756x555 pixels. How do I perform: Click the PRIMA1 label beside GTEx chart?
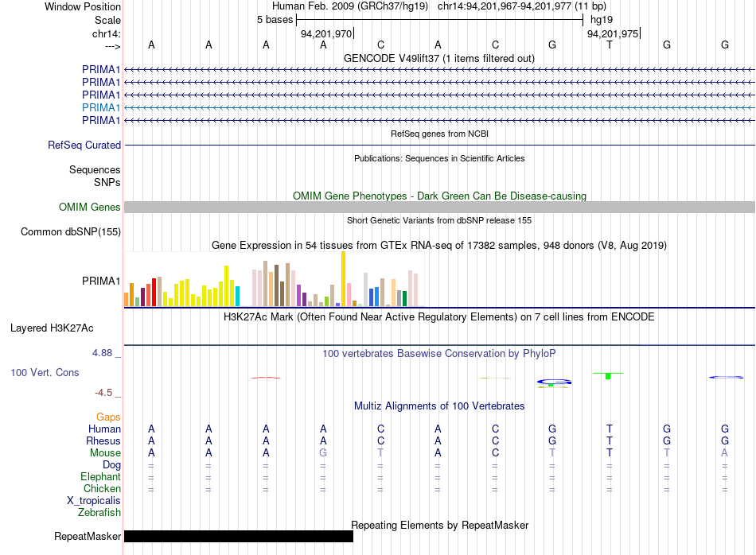(x=101, y=281)
